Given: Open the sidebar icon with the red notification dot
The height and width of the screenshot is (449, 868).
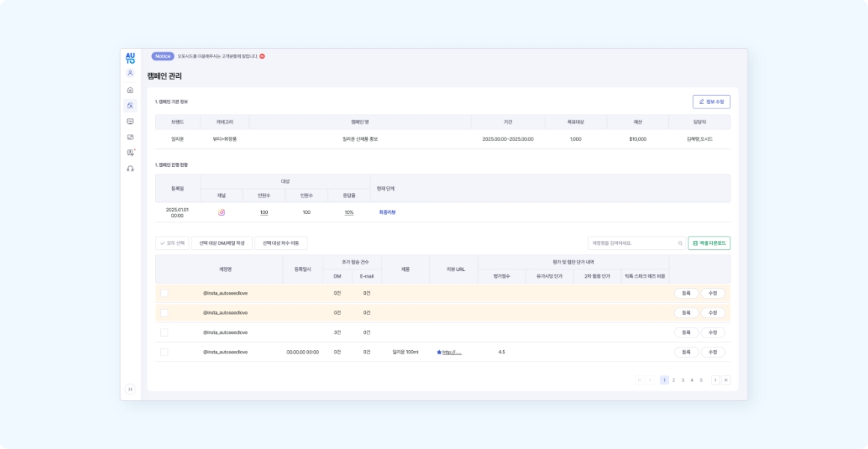Looking at the screenshot, I should 130,153.
